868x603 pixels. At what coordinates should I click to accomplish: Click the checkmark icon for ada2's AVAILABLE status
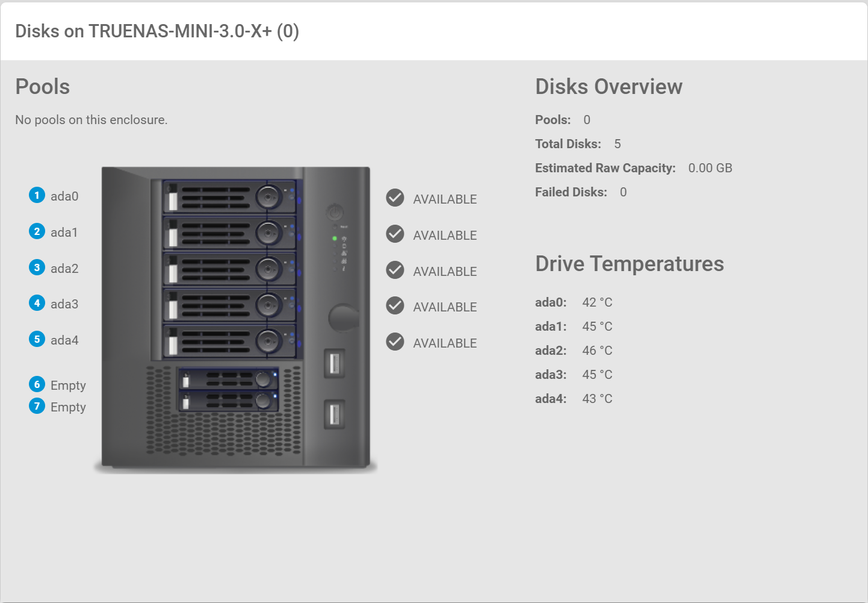point(395,270)
